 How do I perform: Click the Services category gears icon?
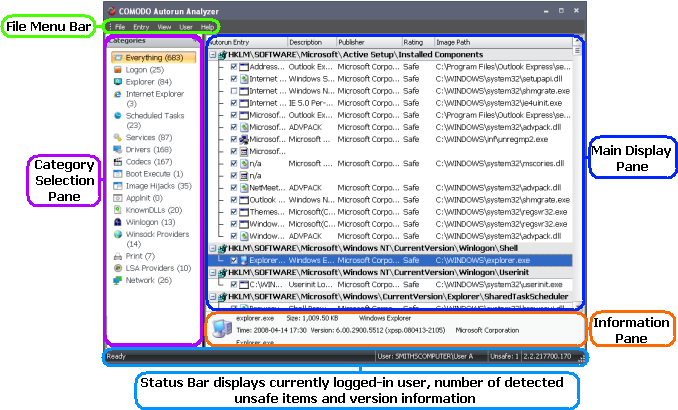[x=118, y=137]
